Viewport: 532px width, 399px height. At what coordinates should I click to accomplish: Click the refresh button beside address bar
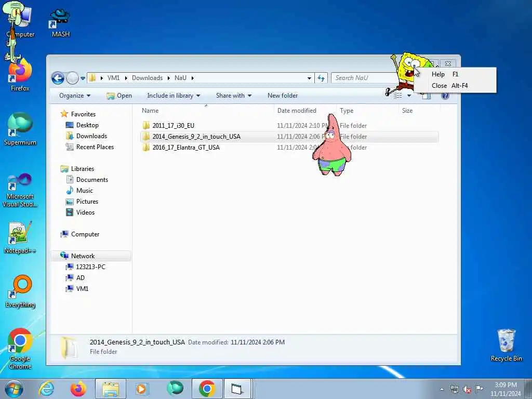[x=321, y=78]
